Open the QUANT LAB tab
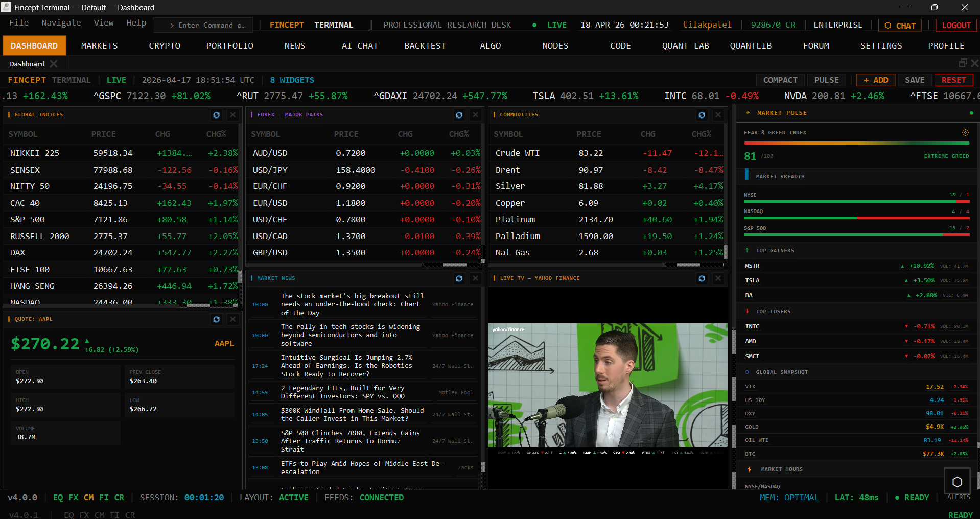Screen dimensions: 980x519 (685, 45)
